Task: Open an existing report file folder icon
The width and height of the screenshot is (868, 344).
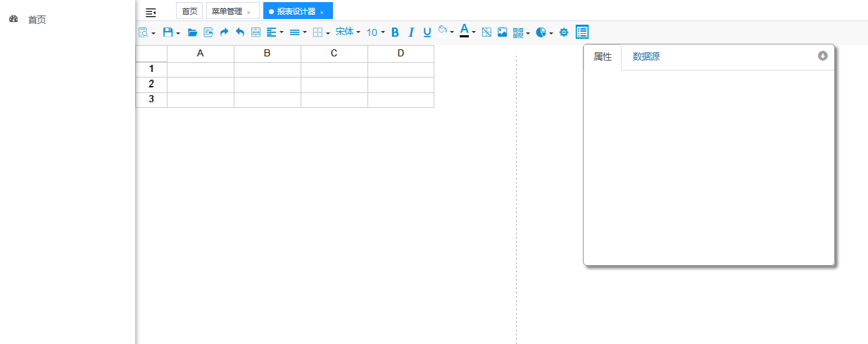Action: pos(192,32)
